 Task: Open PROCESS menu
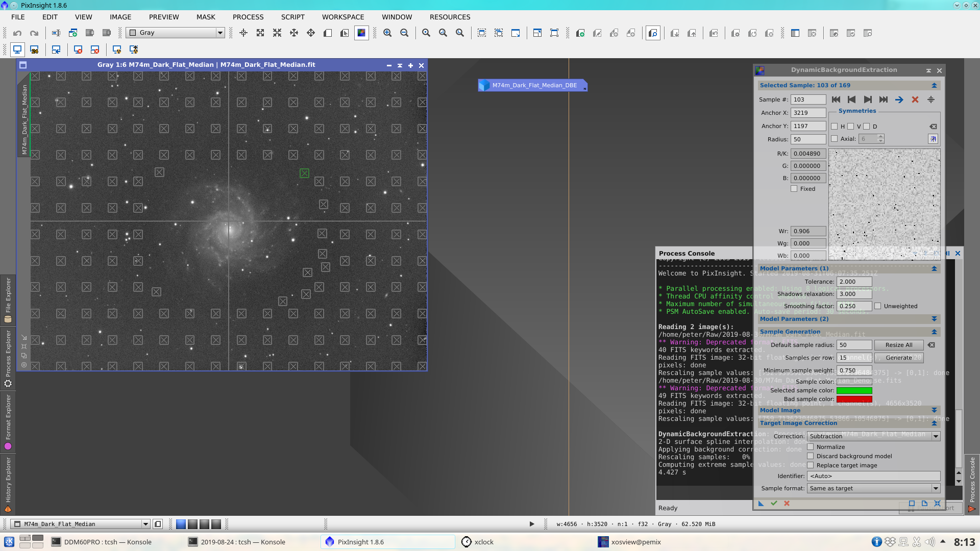[248, 17]
